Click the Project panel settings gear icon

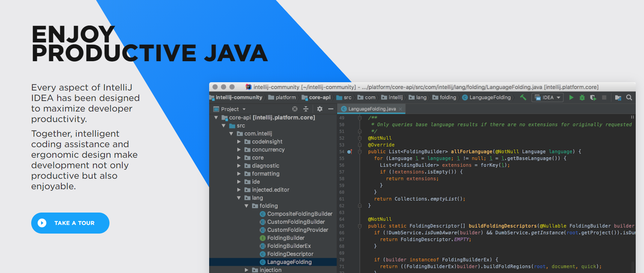coord(320,109)
